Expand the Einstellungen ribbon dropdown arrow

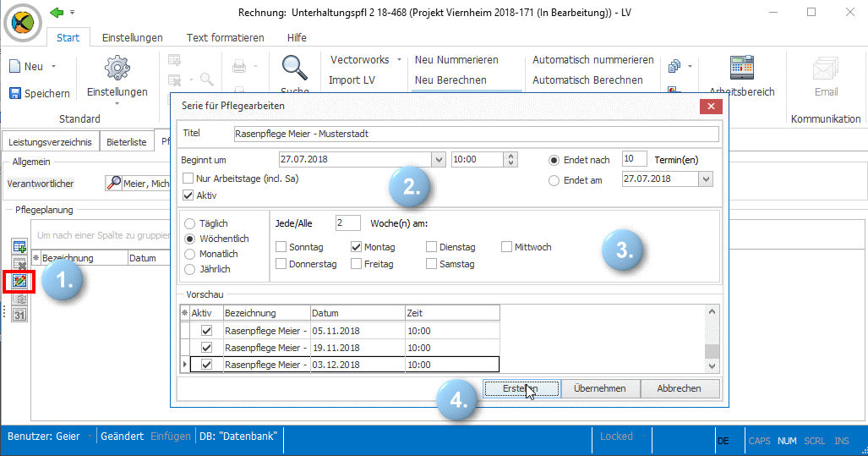[x=117, y=103]
